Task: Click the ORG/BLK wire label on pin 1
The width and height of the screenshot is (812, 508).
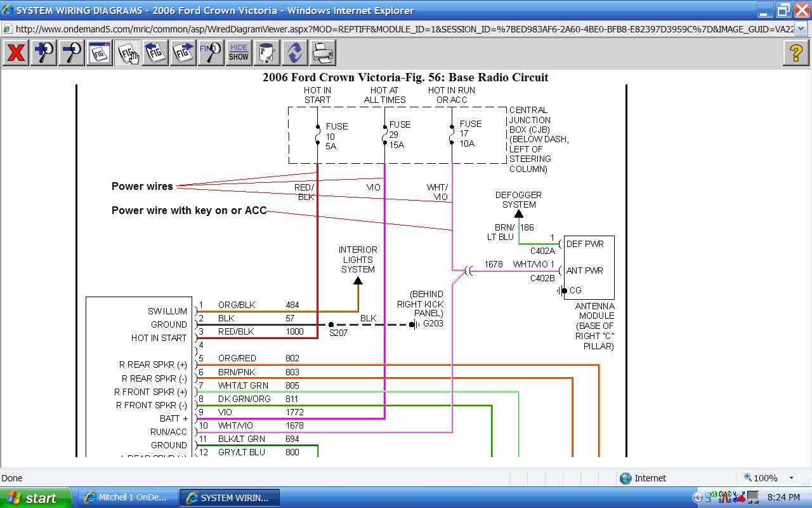Action: coord(237,305)
